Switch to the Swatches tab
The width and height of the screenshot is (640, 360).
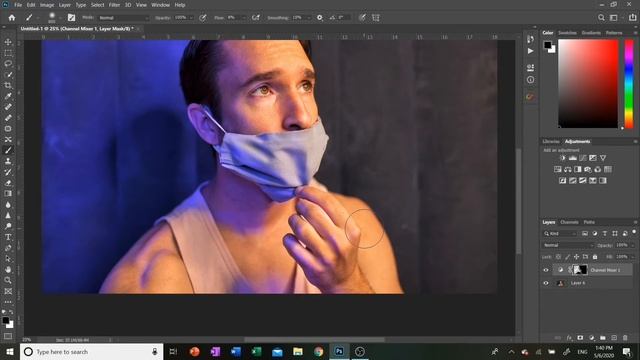point(567,33)
